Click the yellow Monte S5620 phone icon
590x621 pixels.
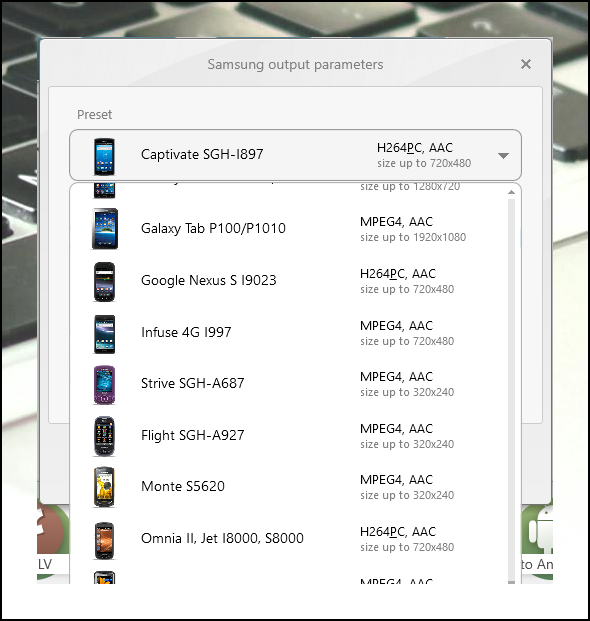tap(105, 487)
